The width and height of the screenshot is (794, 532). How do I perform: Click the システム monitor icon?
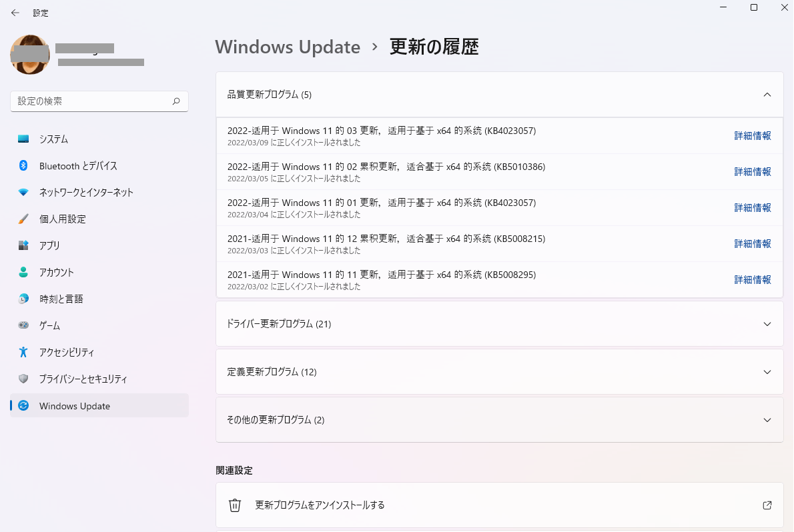click(x=23, y=139)
